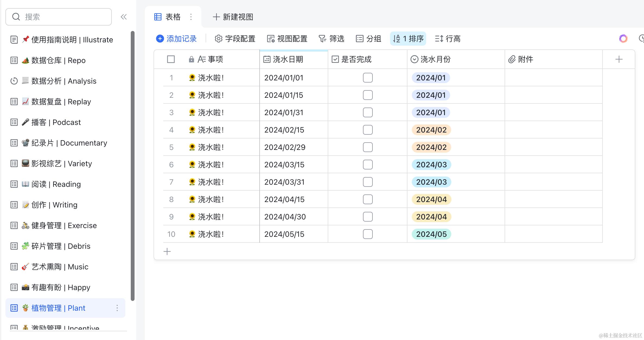This screenshot has width=644, height=340.
Task: Click the orange 2024/02 tag in row 4
Action: click(x=431, y=130)
